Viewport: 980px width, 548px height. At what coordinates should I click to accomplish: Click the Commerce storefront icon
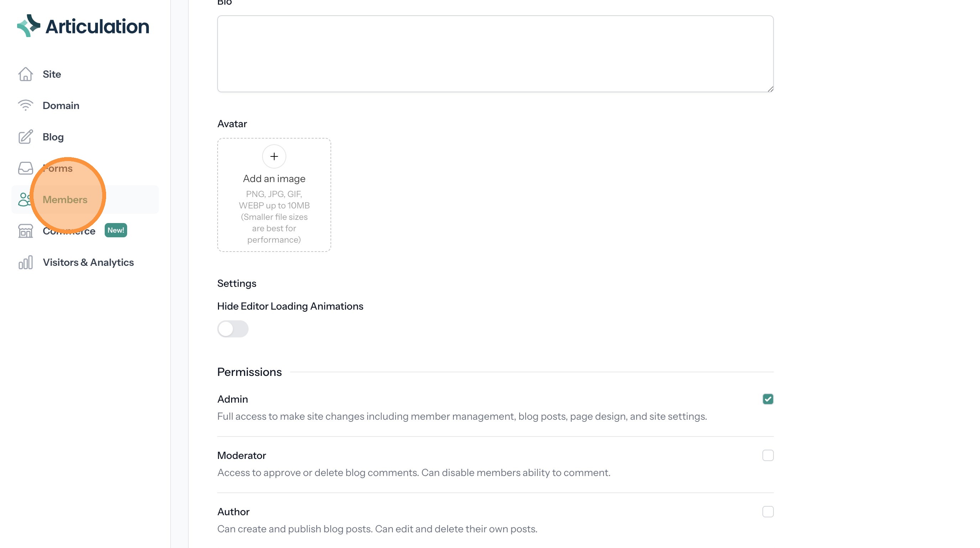coord(26,231)
